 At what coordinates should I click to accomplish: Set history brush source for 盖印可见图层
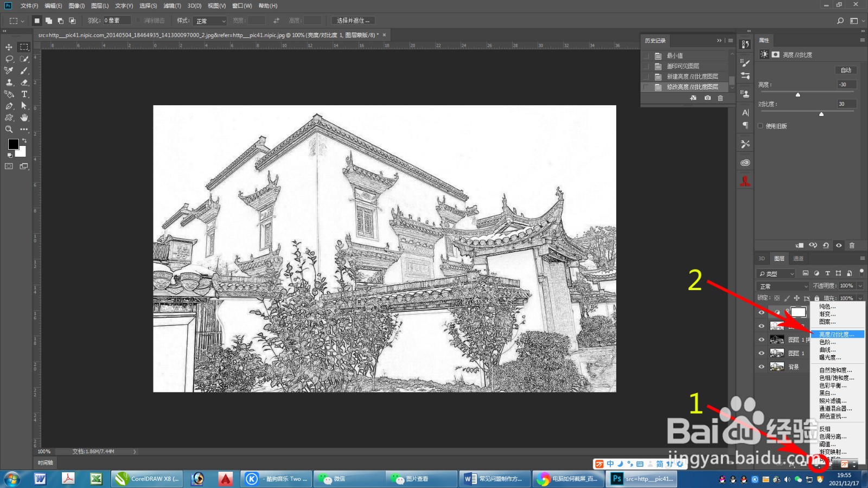pyautogui.click(x=646, y=66)
